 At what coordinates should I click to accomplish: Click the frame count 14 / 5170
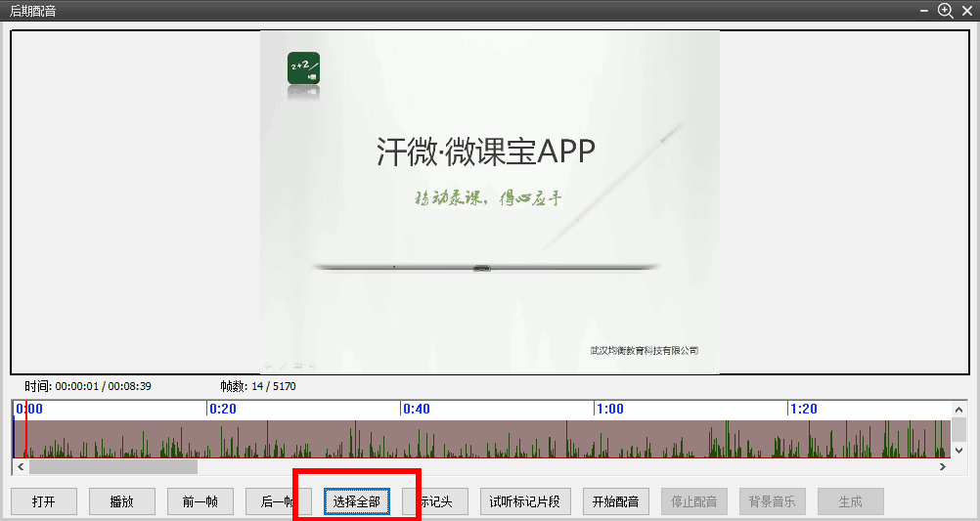click(x=274, y=386)
